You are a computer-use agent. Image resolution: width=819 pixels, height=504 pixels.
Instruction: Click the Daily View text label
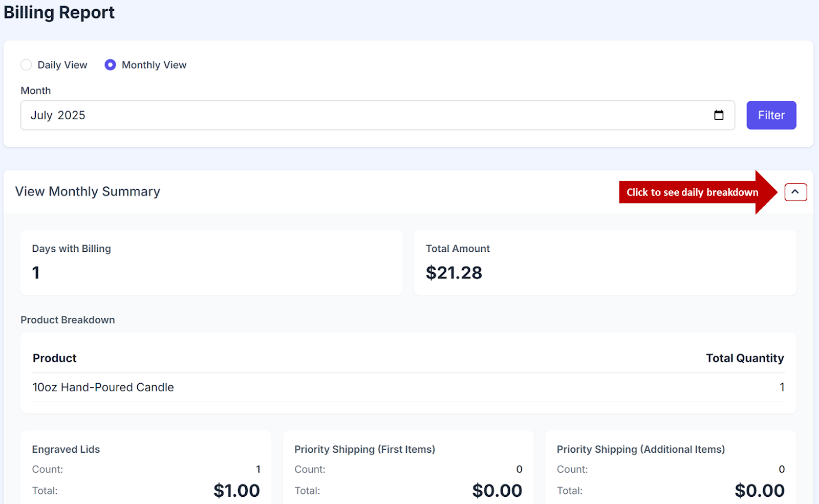point(62,65)
